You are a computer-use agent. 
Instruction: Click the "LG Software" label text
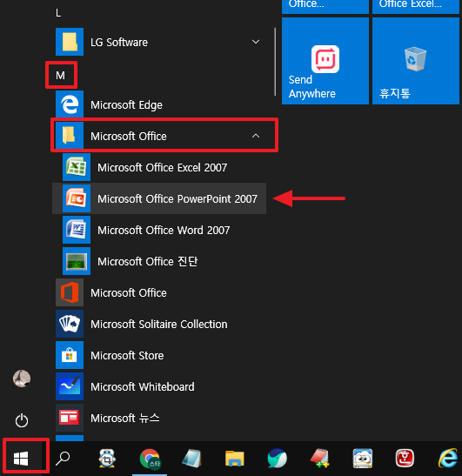(x=119, y=42)
